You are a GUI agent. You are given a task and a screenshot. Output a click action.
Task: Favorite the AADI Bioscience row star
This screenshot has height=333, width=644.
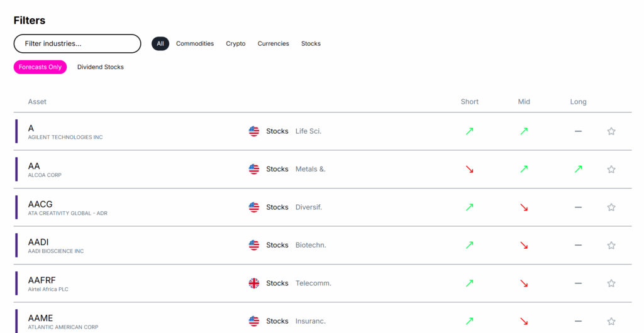611,245
